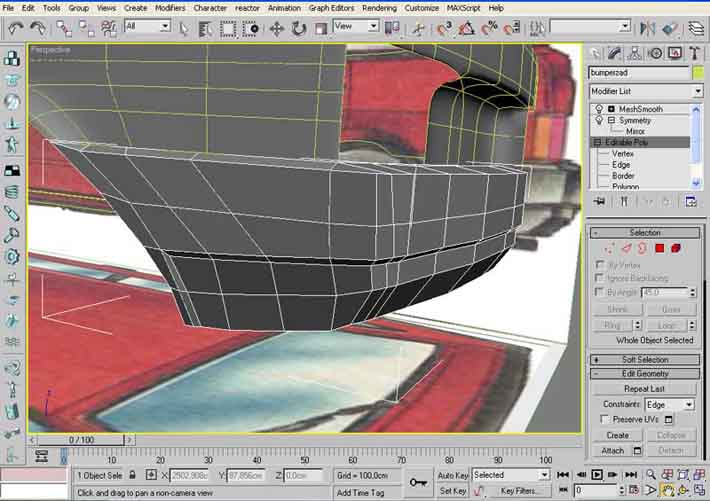Open the Modify command panel tab
710x501 pixels.
tap(615, 53)
